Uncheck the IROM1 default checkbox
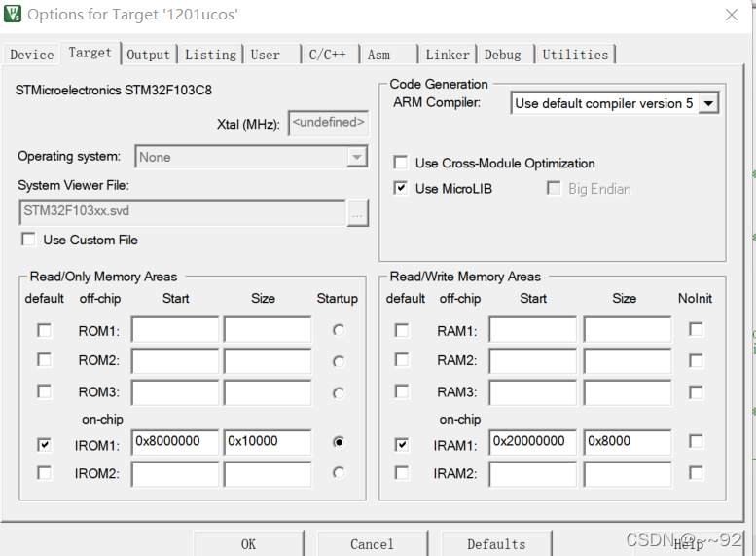The width and height of the screenshot is (756, 556). coord(44,445)
